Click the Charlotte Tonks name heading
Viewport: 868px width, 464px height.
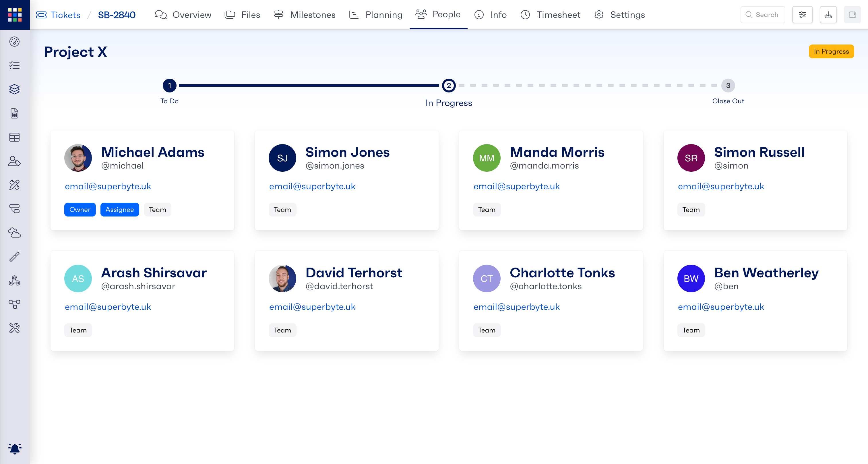562,273
